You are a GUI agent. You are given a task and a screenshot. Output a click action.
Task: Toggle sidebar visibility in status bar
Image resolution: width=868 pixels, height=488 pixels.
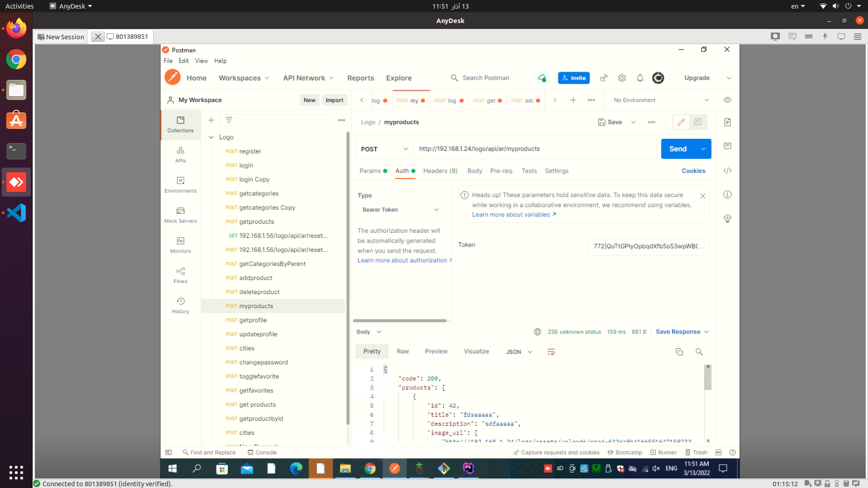click(169, 452)
